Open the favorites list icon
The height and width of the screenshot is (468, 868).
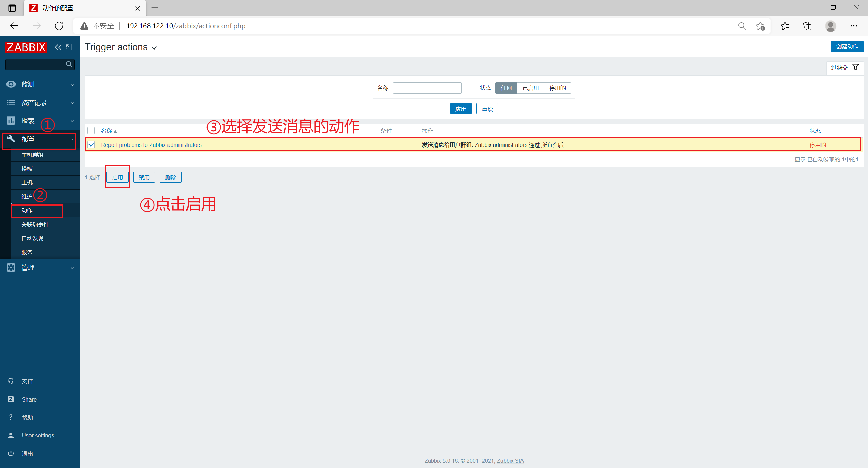tap(785, 26)
